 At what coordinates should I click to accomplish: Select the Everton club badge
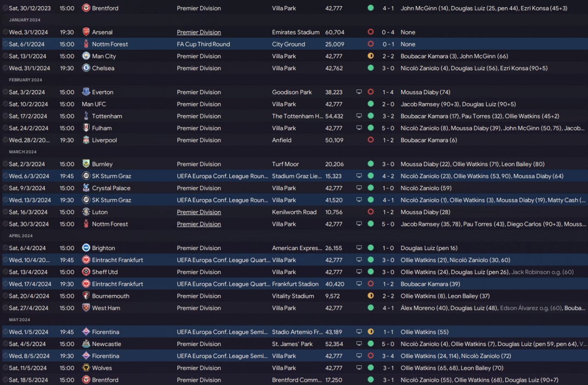(86, 92)
